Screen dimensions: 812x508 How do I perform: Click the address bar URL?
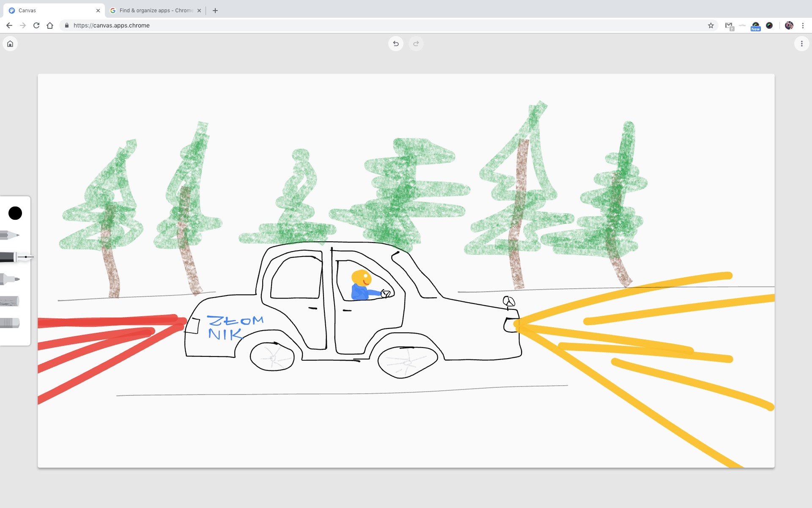pyautogui.click(x=112, y=25)
